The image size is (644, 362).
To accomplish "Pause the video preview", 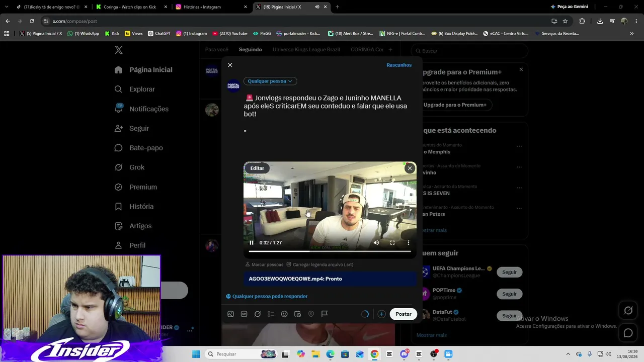I will [252, 243].
